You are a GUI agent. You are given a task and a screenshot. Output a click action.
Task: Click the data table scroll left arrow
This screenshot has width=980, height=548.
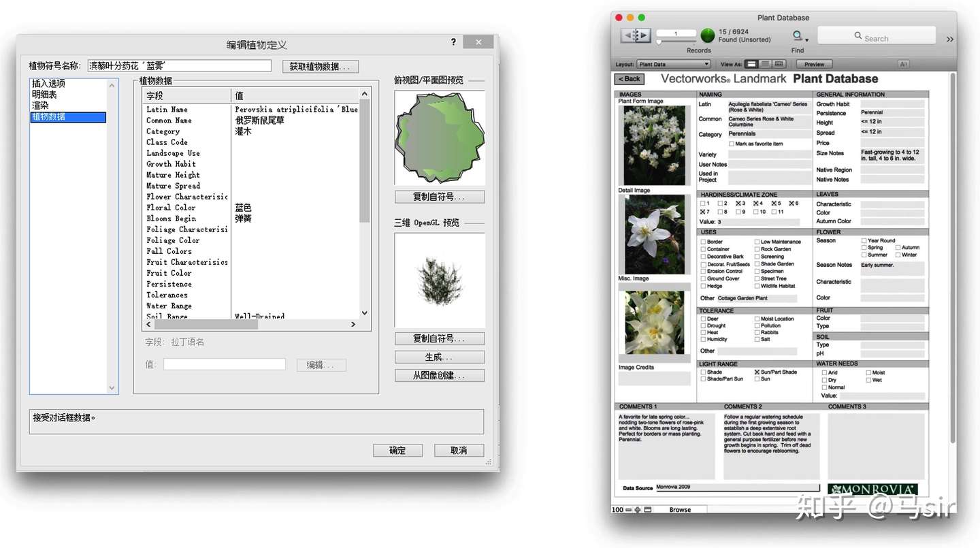(x=149, y=325)
